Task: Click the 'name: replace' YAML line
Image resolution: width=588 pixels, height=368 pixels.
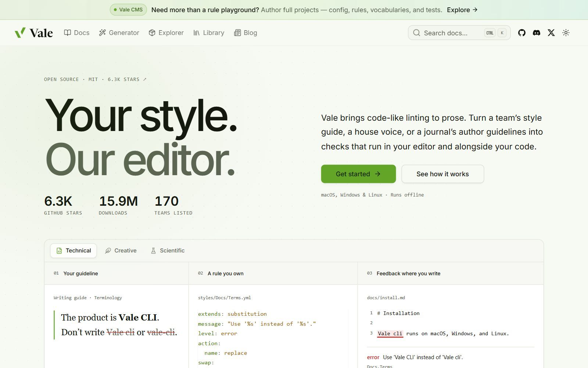Action: [226, 353]
